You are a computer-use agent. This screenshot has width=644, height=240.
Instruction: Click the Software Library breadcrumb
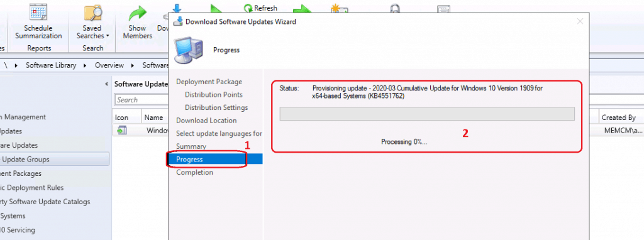tap(51, 65)
